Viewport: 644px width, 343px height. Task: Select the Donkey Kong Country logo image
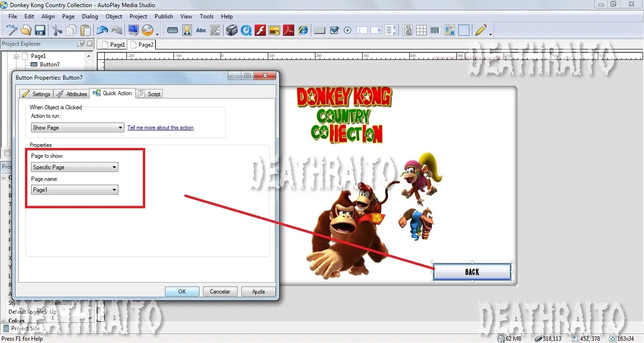pos(345,115)
